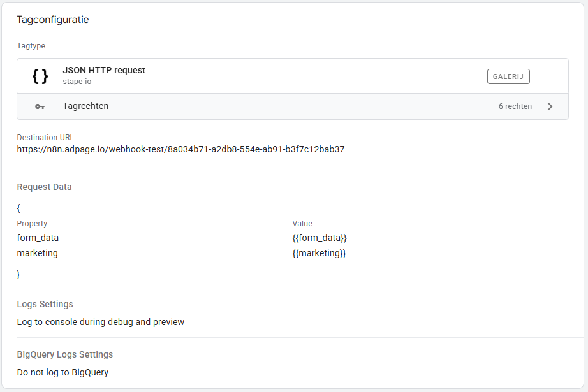This screenshot has width=588, height=392.
Task: Click the curly braces JSON tag icon
Action: click(x=40, y=76)
